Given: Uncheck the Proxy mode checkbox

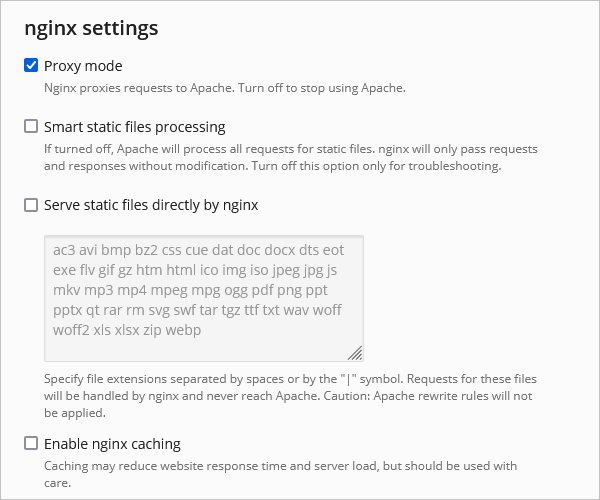Looking at the screenshot, I should (31, 66).
